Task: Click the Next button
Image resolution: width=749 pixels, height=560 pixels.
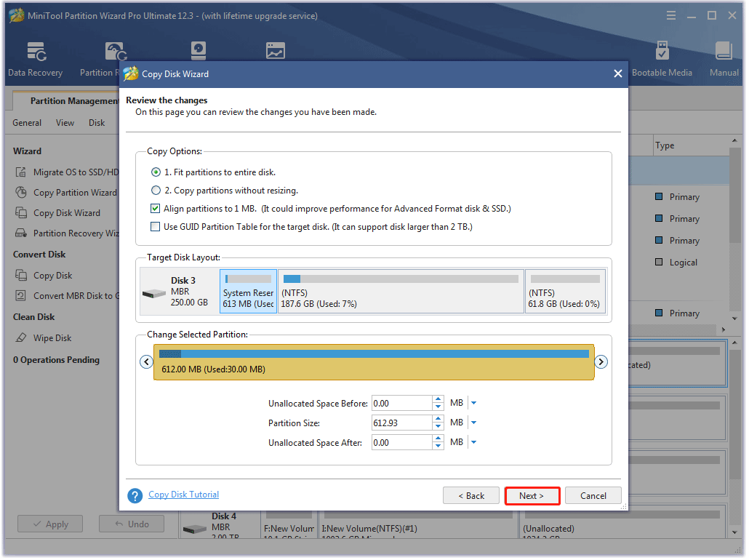Action: [532, 496]
